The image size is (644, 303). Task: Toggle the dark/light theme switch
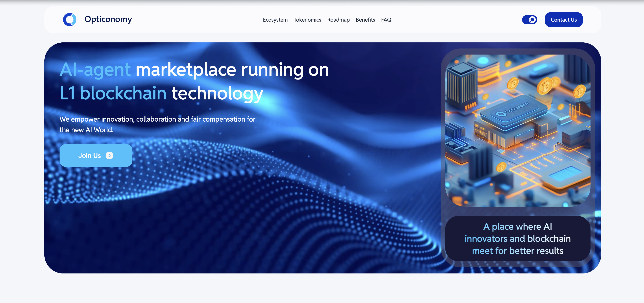point(529,20)
